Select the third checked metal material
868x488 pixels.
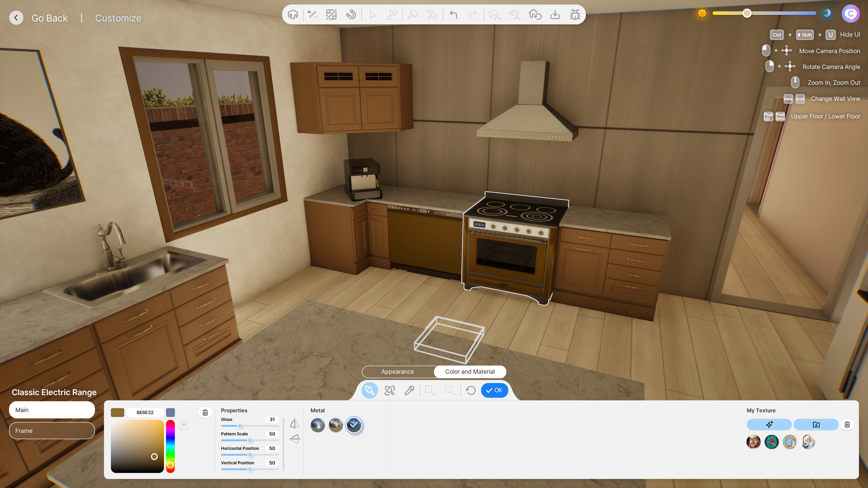point(354,425)
